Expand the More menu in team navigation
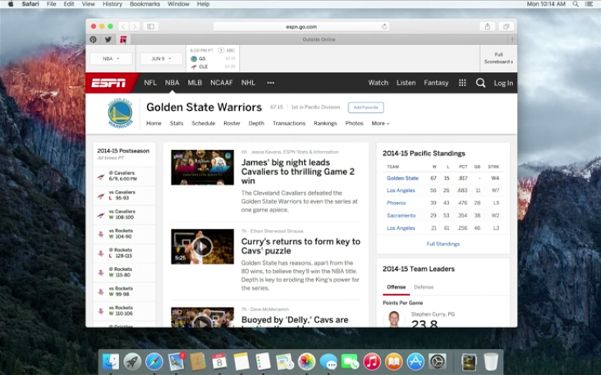 [x=380, y=123]
